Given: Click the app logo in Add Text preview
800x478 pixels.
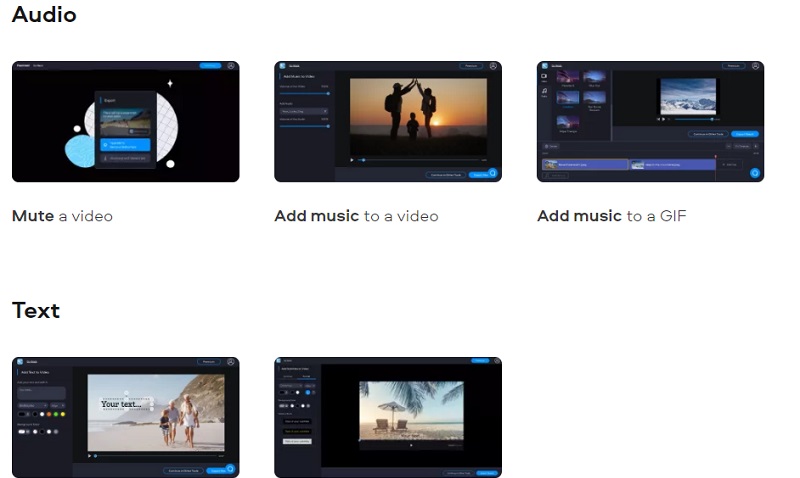Looking at the screenshot, I should coord(20,362).
